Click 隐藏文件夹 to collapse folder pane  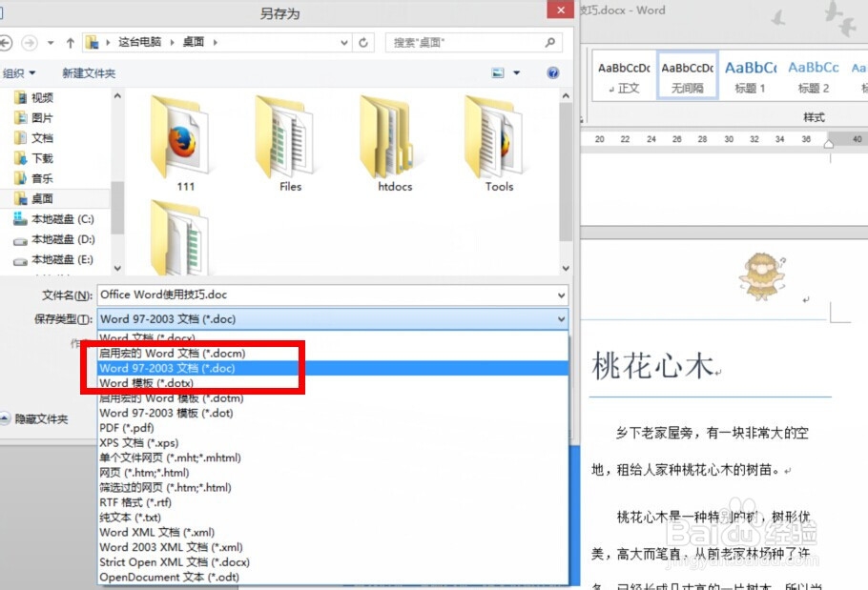[x=34, y=419]
